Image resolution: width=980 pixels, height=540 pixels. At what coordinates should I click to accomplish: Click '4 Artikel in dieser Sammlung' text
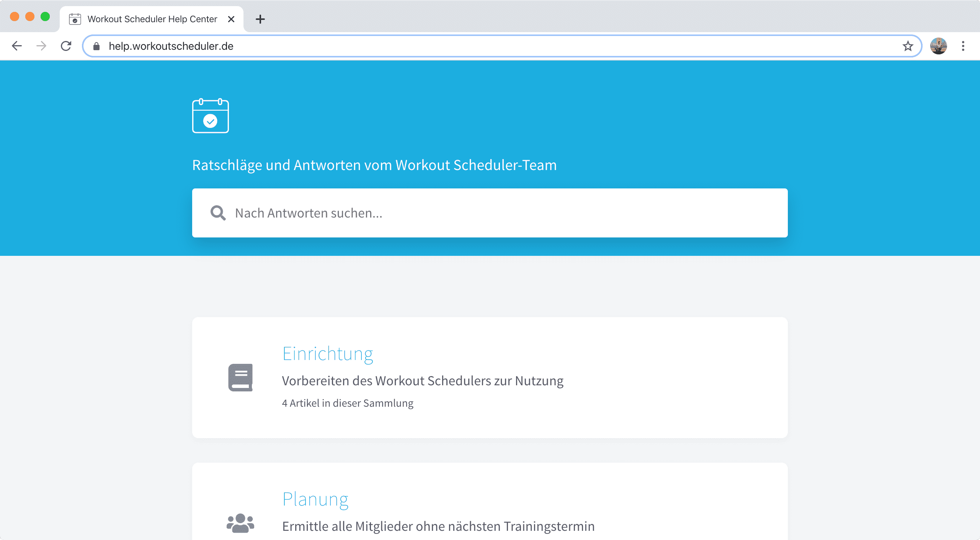point(348,403)
